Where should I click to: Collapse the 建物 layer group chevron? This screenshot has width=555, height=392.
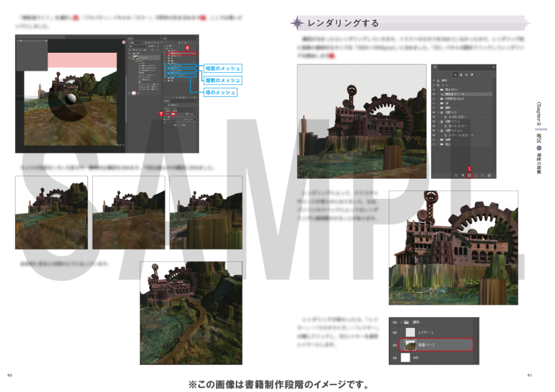403,321
